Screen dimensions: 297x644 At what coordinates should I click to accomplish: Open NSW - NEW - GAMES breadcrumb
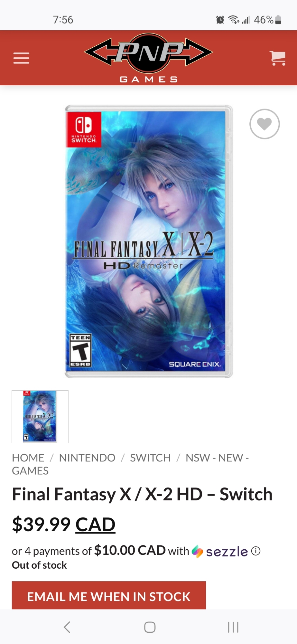point(130,464)
